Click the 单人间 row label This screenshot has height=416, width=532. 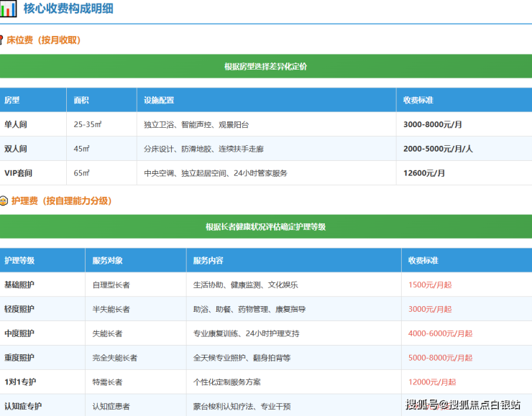[x=16, y=124]
